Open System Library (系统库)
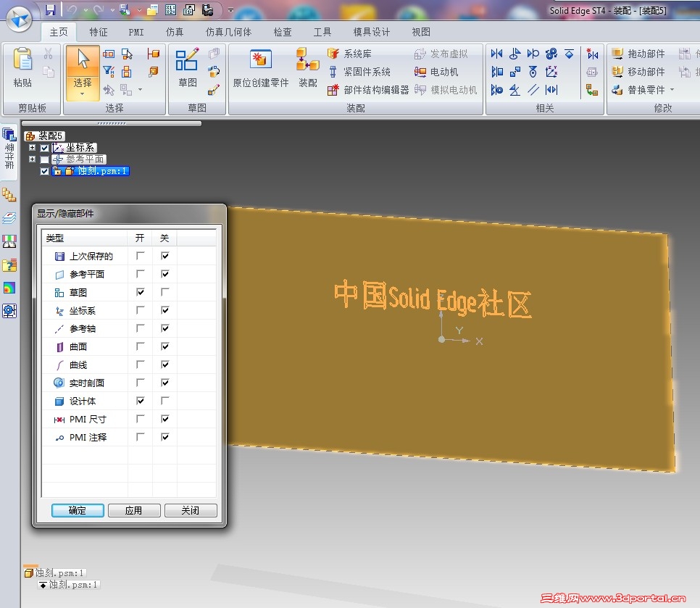Viewport: 700px width, 608px height. (349, 54)
